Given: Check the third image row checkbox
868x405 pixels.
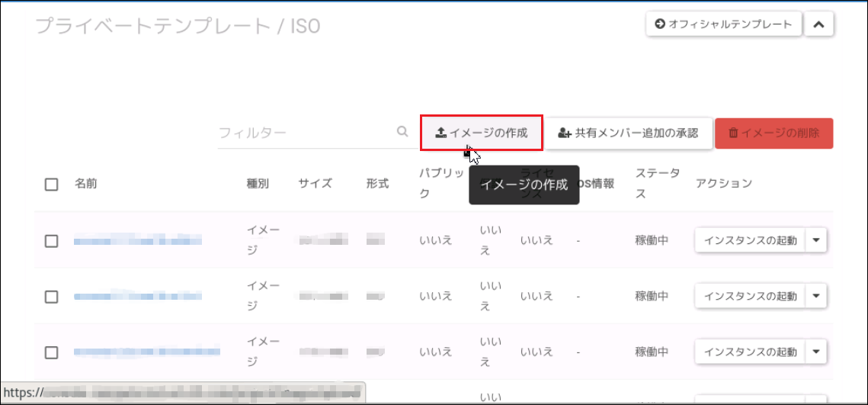Looking at the screenshot, I should [x=52, y=352].
